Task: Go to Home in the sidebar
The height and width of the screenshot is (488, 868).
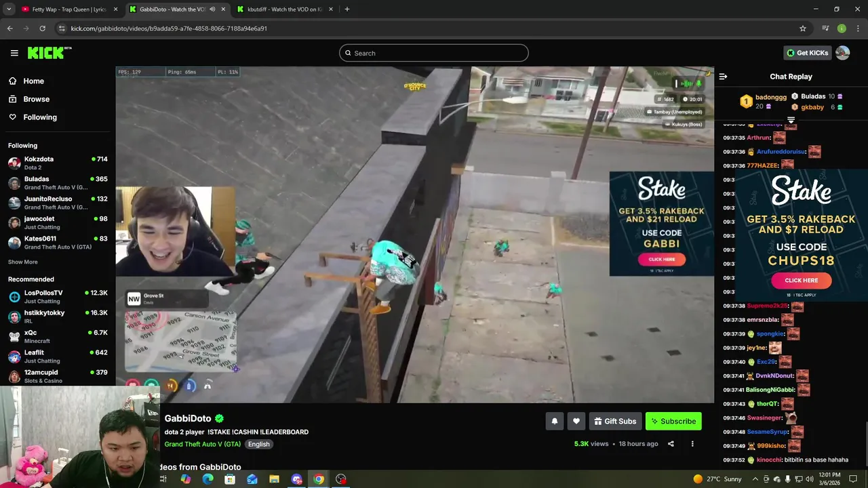Action: [x=33, y=81]
